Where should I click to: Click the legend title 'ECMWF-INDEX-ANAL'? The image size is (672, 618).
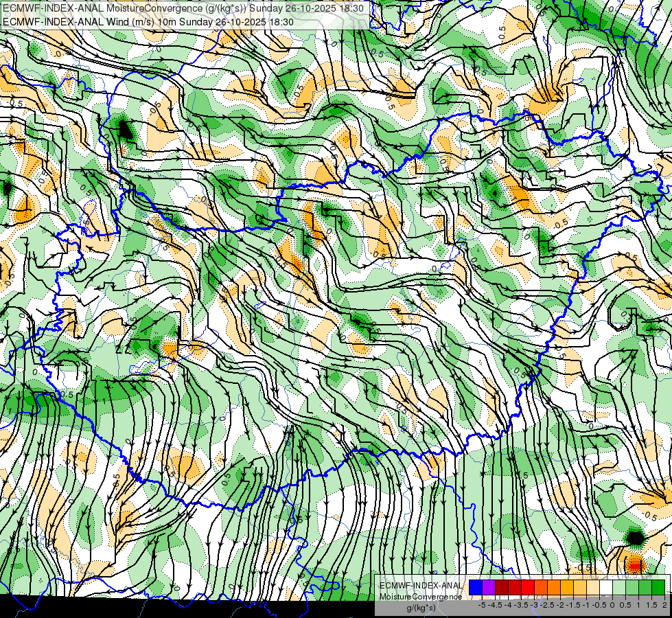pos(421,586)
